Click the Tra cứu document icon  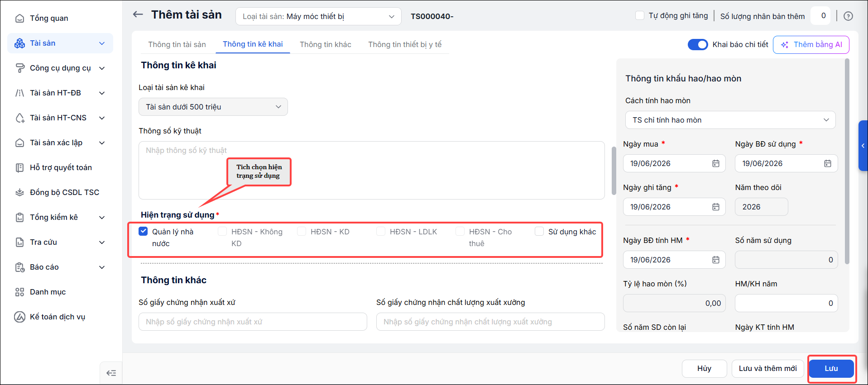(20, 242)
